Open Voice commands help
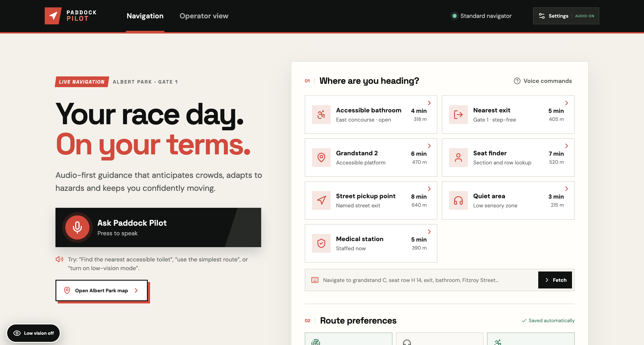The width and height of the screenshot is (644, 345). [543, 81]
